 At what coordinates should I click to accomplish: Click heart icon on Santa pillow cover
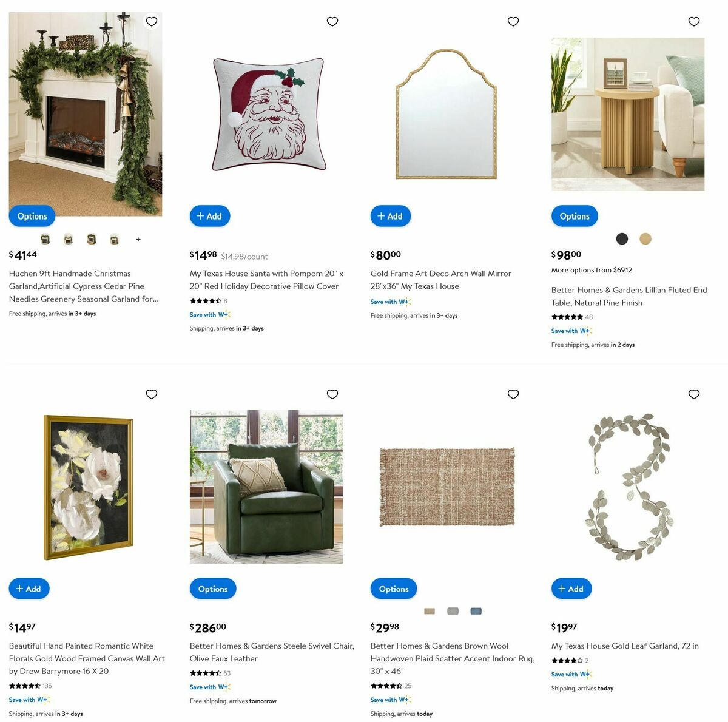click(x=332, y=22)
